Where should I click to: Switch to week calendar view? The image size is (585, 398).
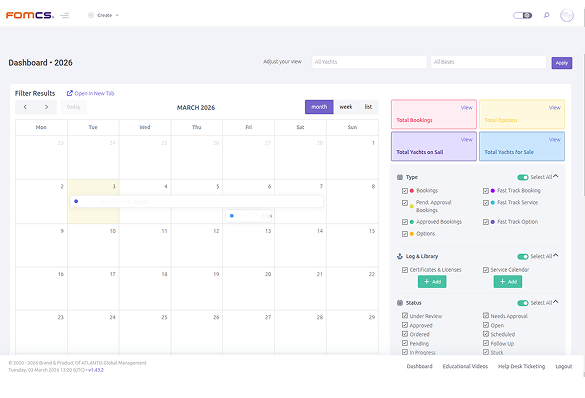346,107
